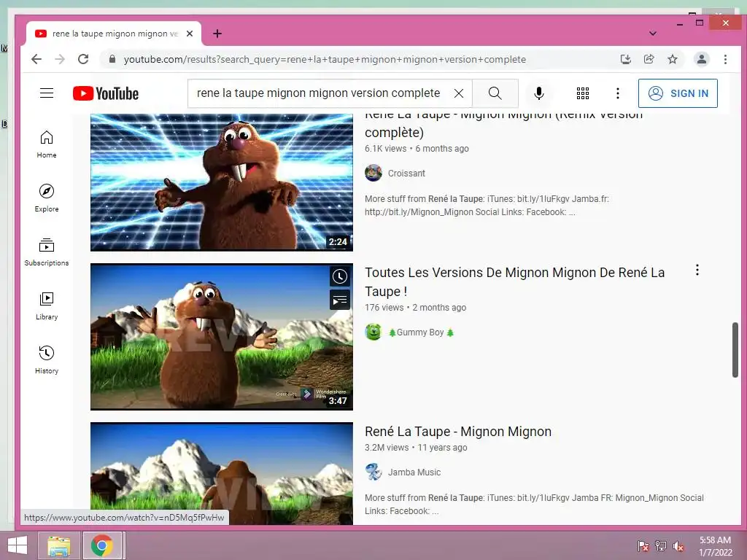Play the 3:47 mole video thumbnail

click(x=222, y=337)
